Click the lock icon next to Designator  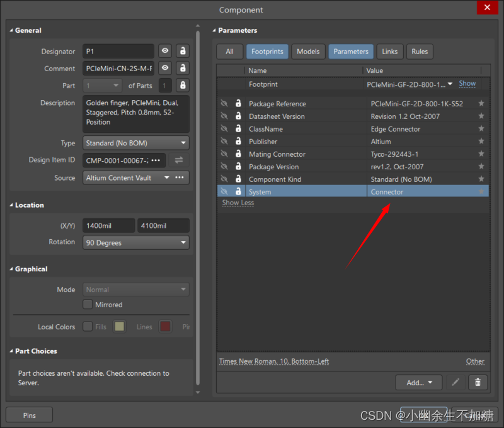tap(183, 51)
